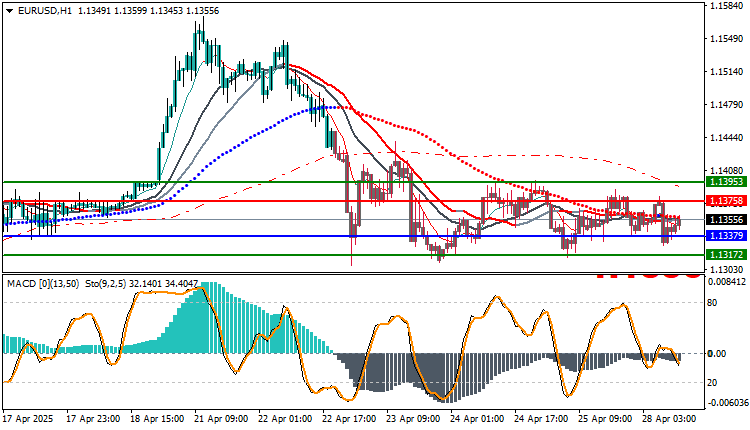The width and height of the screenshot is (750, 430).
Task: Click the current price label 1.13556
Action: [726, 220]
